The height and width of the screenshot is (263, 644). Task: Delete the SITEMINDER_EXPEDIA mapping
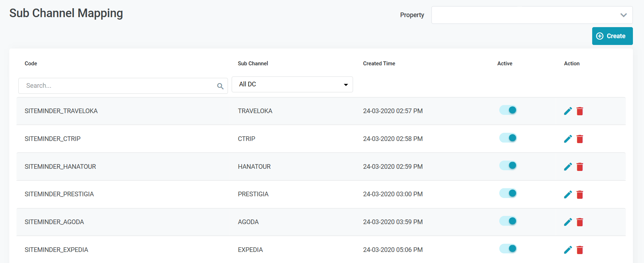pyautogui.click(x=580, y=250)
